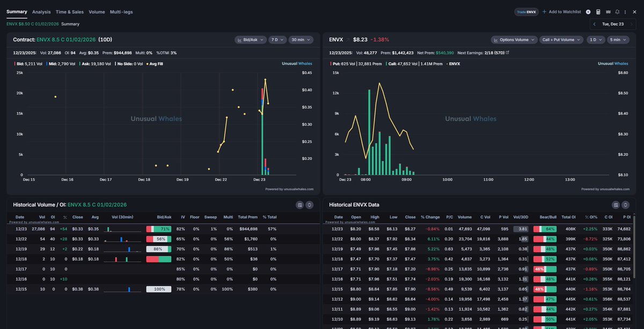Click the Trade ENVX button
Image resolution: width=644 pixels, height=329 pixels.
[x=526, y=12]
